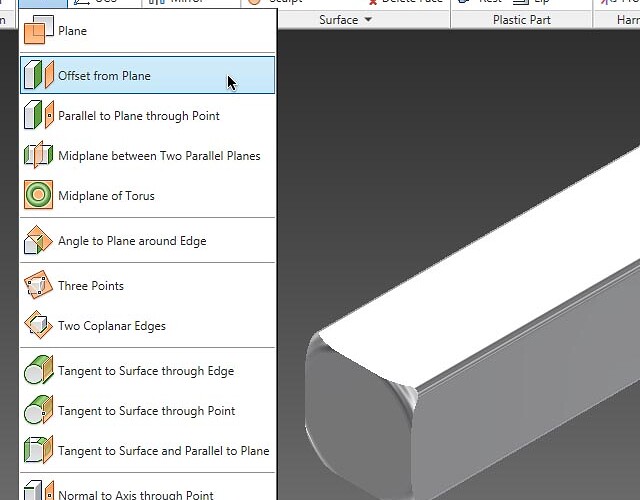Click the Plastic Part panel label
The height and width of the screenshot is (500, 640).
pos(522,20)
